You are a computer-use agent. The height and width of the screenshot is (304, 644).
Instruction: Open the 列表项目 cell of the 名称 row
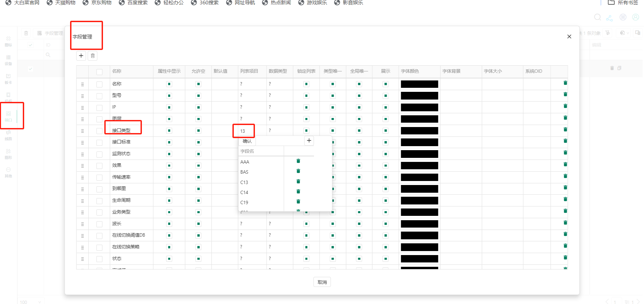252,84
